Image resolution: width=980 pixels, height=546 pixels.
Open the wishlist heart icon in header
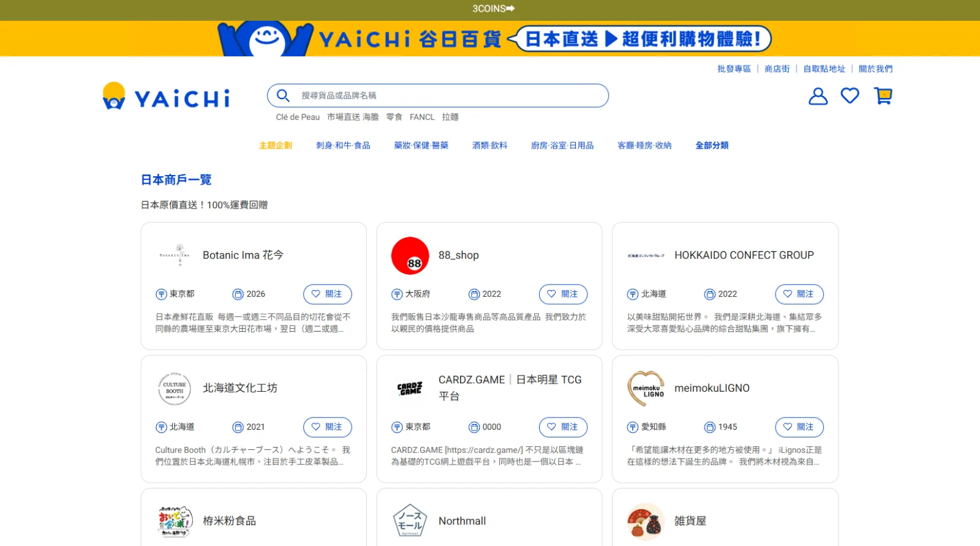click(850, 95)
